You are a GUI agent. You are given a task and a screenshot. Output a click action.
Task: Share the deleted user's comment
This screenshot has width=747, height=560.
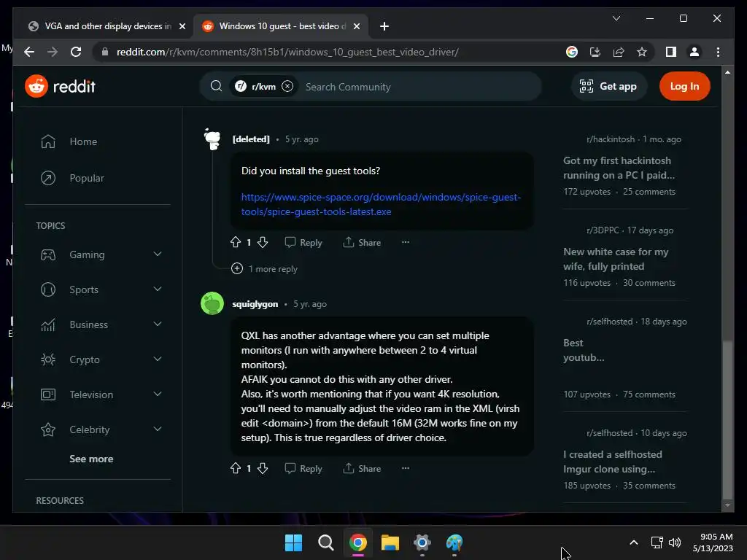(x=362, y=242)
